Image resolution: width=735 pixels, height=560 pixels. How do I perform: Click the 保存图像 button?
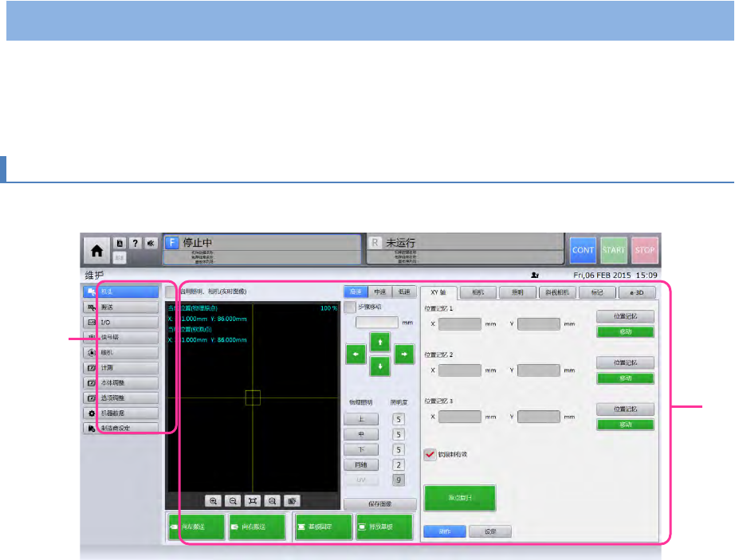click(x=380, y=503)
